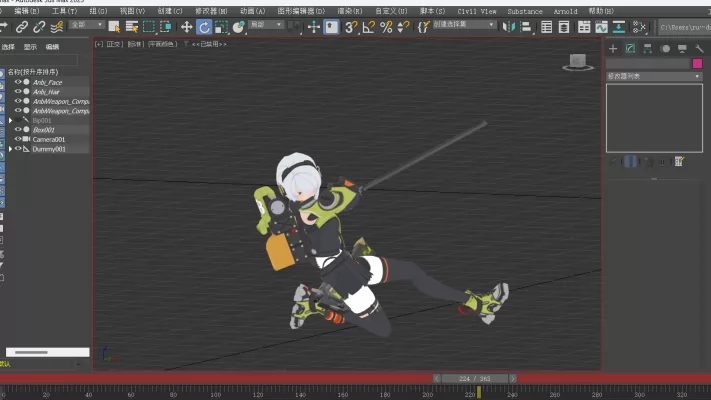Expand the Bip001 tree node
This screenshot has height=400, width=711.
click(10, 121)
